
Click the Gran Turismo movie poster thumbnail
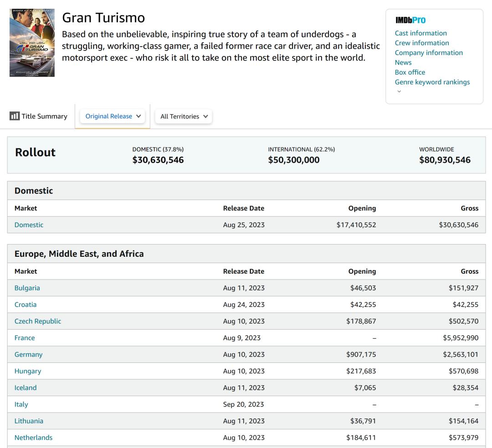point(32,43)
